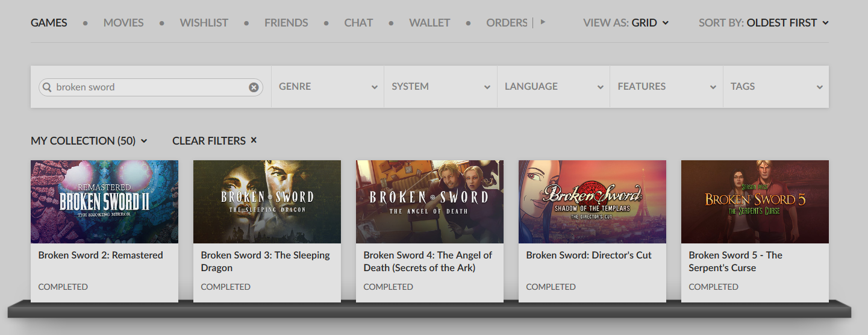Screen dimensions: 868x335
Task: Open the View As Grid dropdown
Action: 626,23
